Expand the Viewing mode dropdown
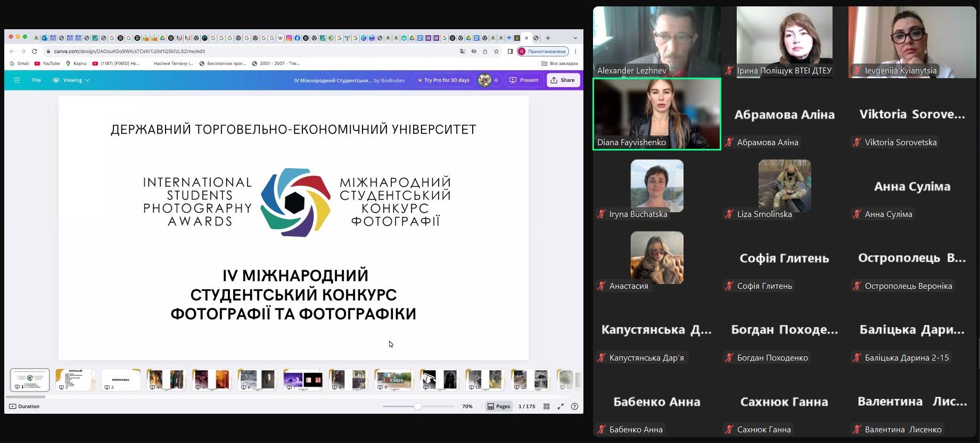Image resolution: width=980 pixels, height=443 pixels. coord(71,80)
